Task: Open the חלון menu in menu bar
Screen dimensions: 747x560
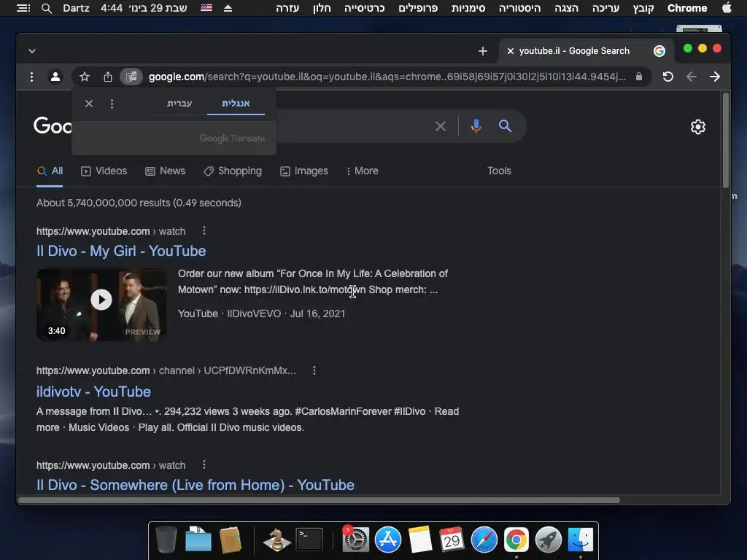Action: [322, 8]
